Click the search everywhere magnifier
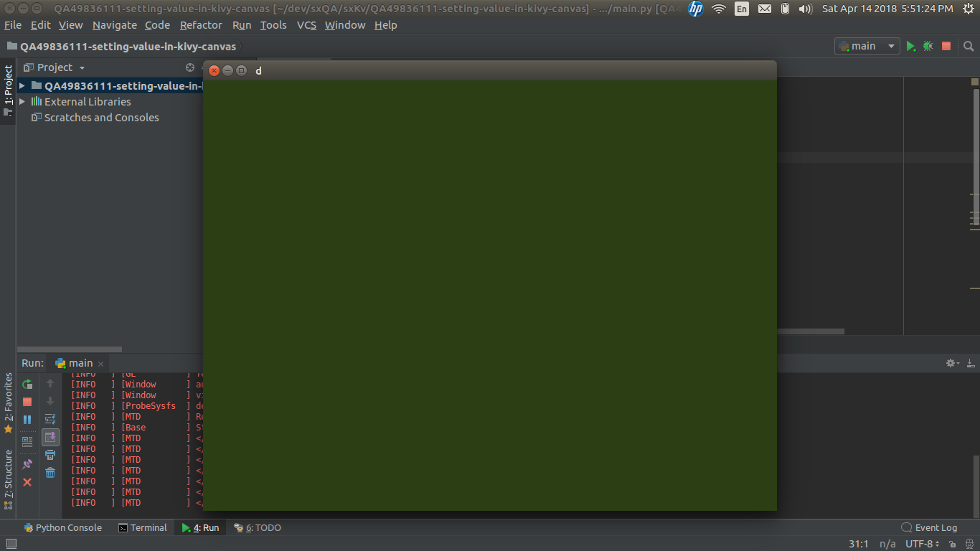 click(969, 45)
